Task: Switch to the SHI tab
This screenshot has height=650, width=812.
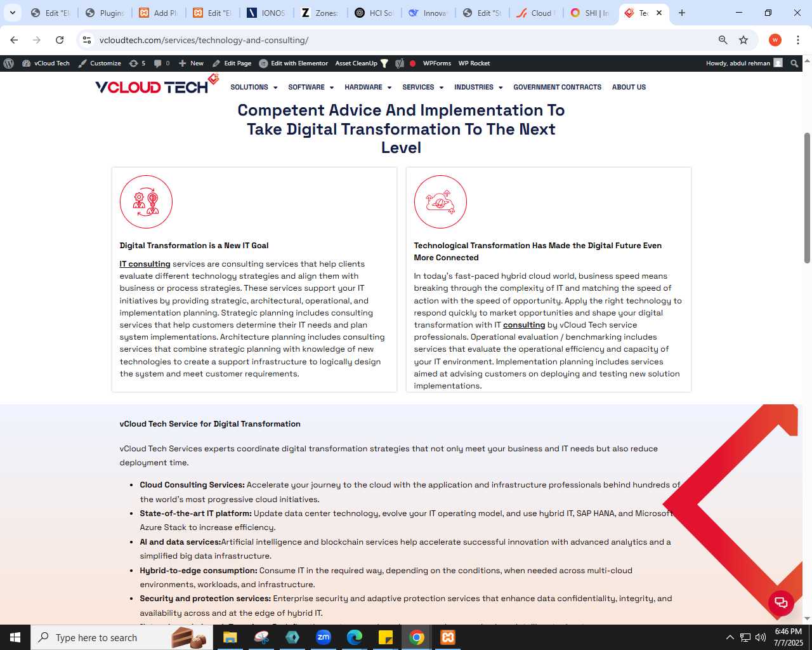Action: point(591,13)
